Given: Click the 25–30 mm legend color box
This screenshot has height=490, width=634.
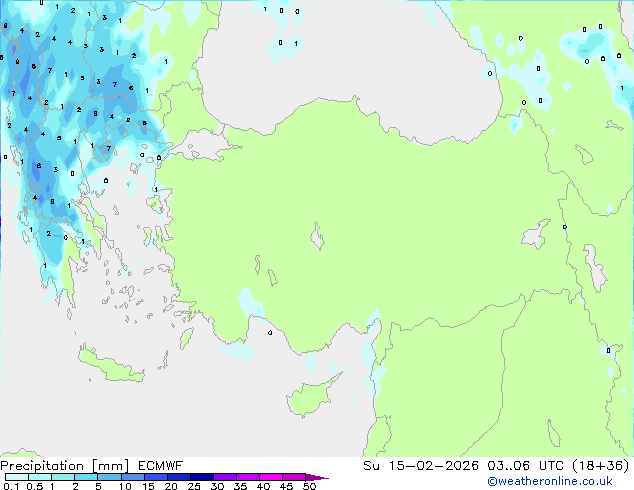Looking at the screenshot, I should click(201, 477).
